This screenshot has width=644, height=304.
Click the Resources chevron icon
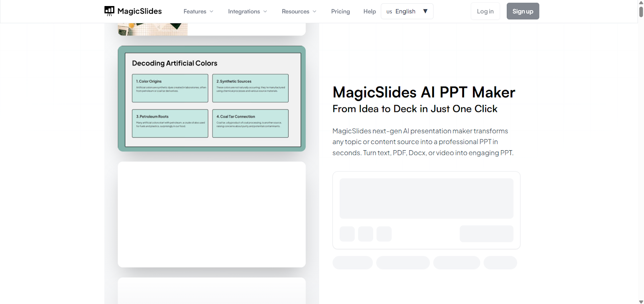click(314, 11)
